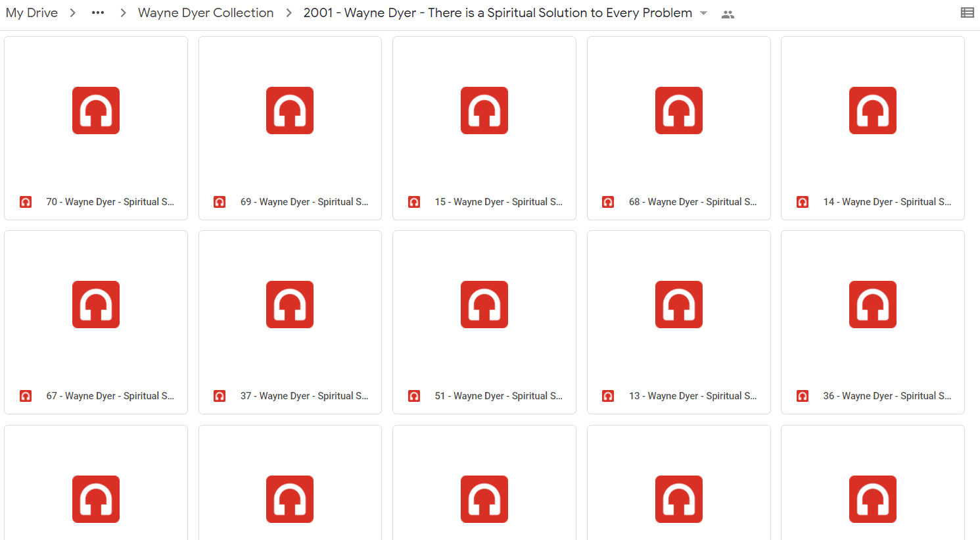This screenshot has width=980, height=540.
Task: Click small audio icon beside file 14
Action: [803, 202]
